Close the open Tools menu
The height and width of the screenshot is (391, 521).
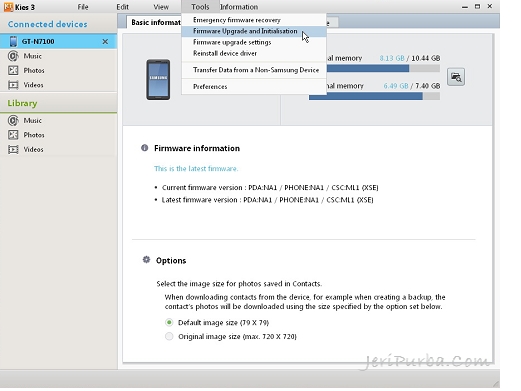[x=200, y=7]
